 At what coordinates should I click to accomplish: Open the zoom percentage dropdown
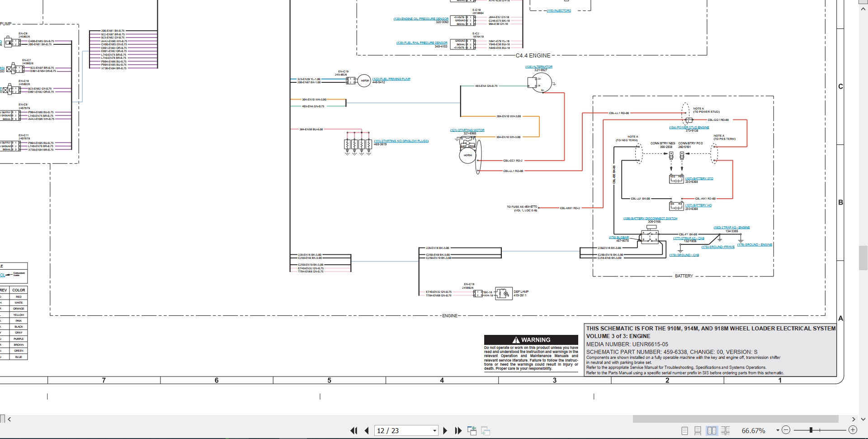click(778, 430)
